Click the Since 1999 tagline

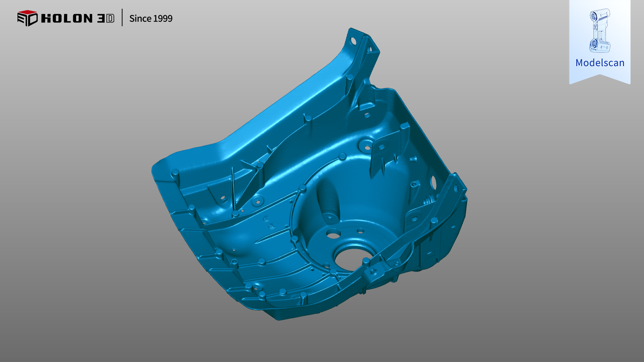(151, 18)
